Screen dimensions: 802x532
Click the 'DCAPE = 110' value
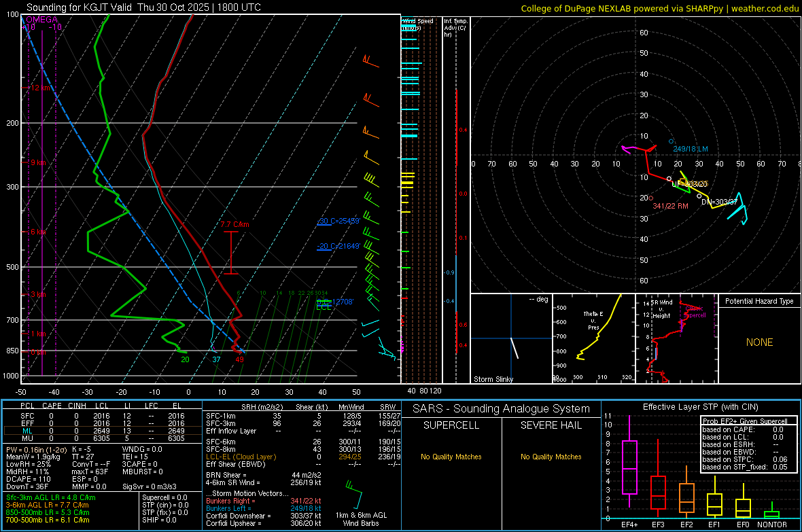(27, 479)
